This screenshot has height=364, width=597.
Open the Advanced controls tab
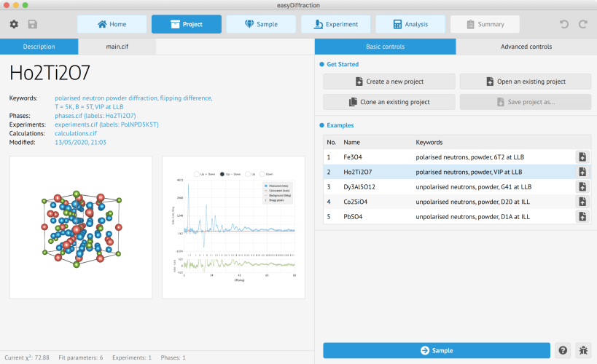point(526,47)
